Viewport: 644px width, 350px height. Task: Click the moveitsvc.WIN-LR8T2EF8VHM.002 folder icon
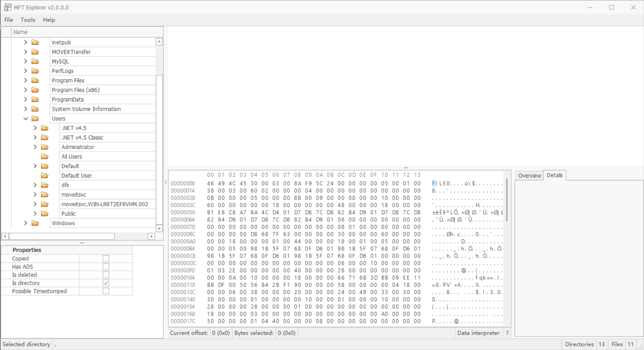point(45,204)
